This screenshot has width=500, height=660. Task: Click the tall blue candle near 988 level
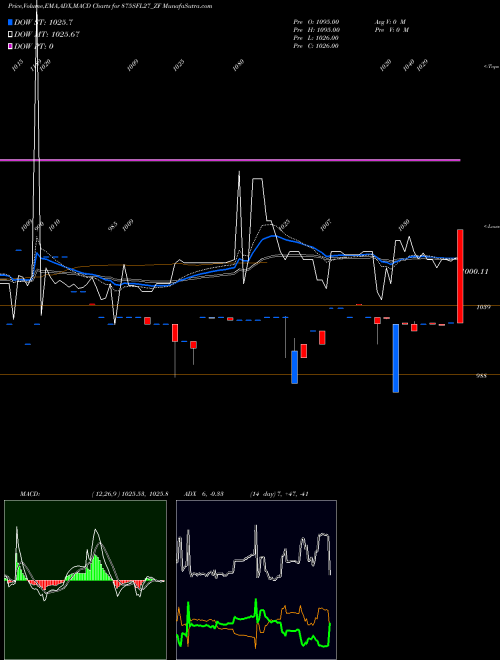click(x=396, y=358)
